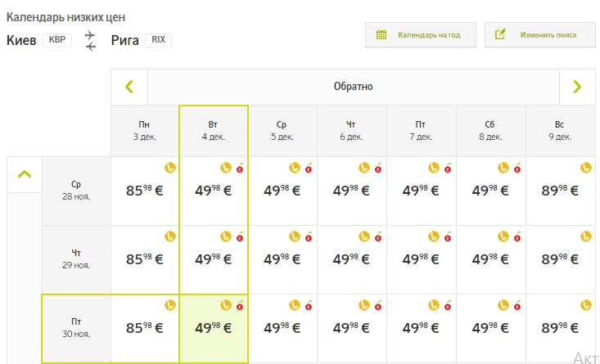The width and height of the screenshot is (600, 364).
Task: Click red cherry icon in Thu 29 Nov / Thu 6 Dec cell
Action: (378, 237)
